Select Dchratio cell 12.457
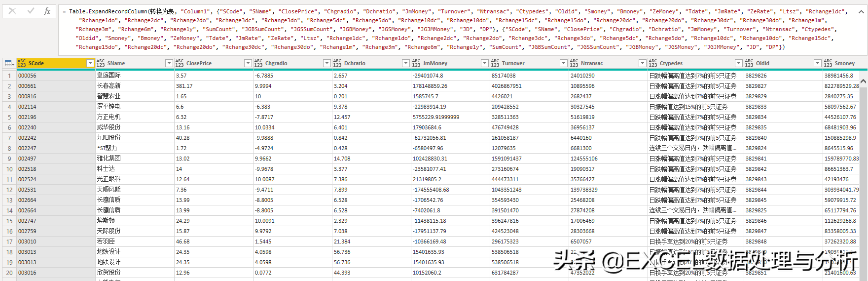This screenshot has width=868, height=281. [x=371, y=117]
